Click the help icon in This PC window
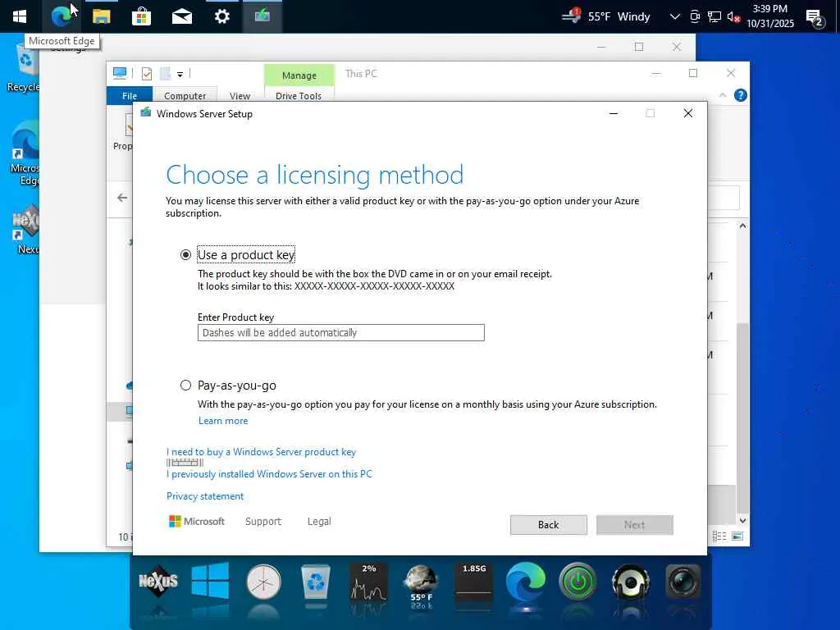840x630 pixels. point(741,95)
